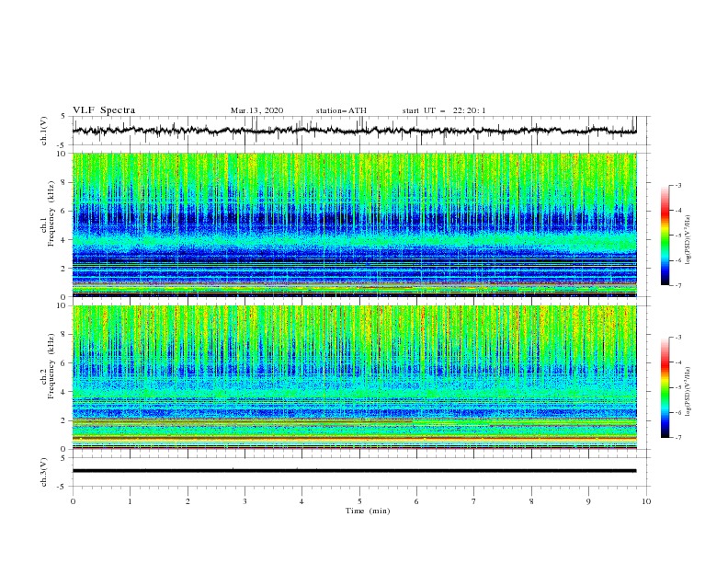Click the "-7" label on ch.2 color bar
The width and height of the screenshot is (728, 563).
pyautogui.click(x=677, y=438)
